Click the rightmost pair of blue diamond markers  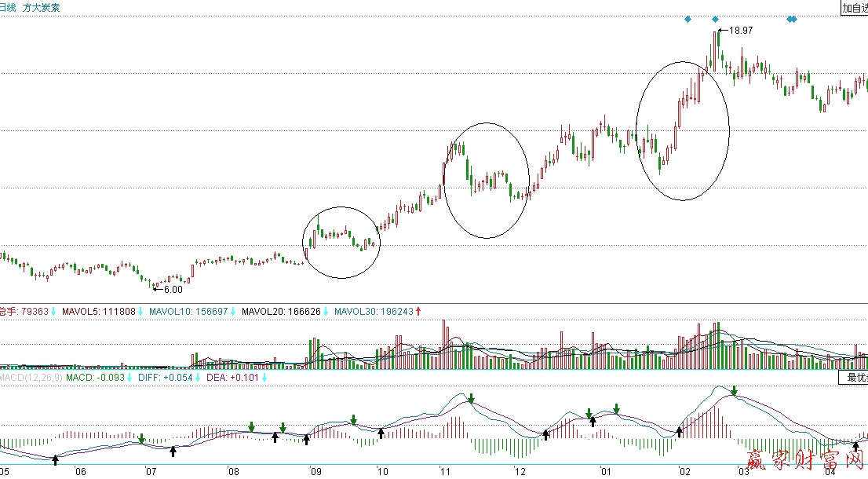[792, 19]
